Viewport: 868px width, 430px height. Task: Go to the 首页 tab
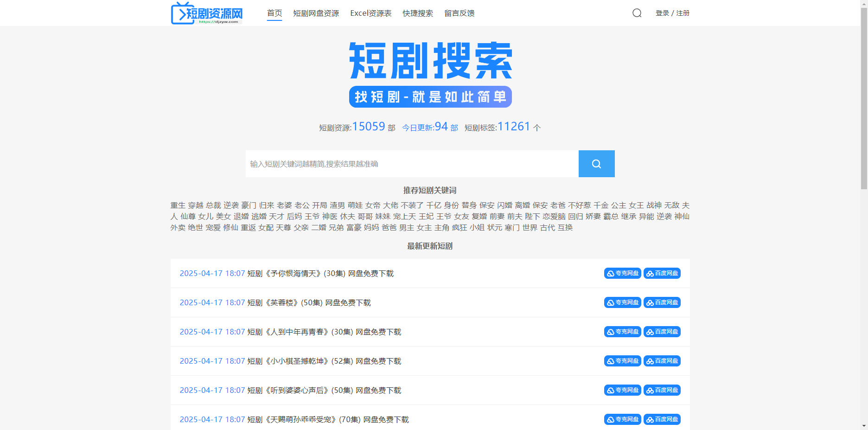pos(274,13)
